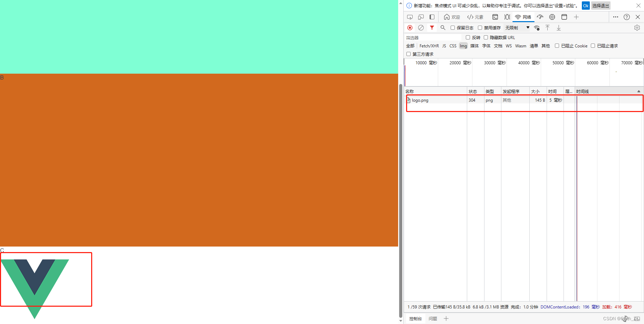Import HAR file with up arrow

coord(548,28)
